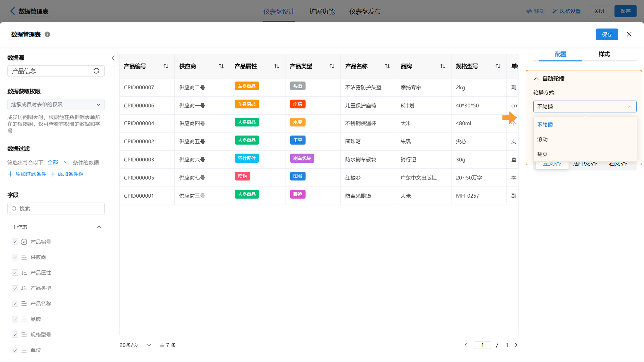Open the 20条/页 page size dropdown

pos(135,345)
